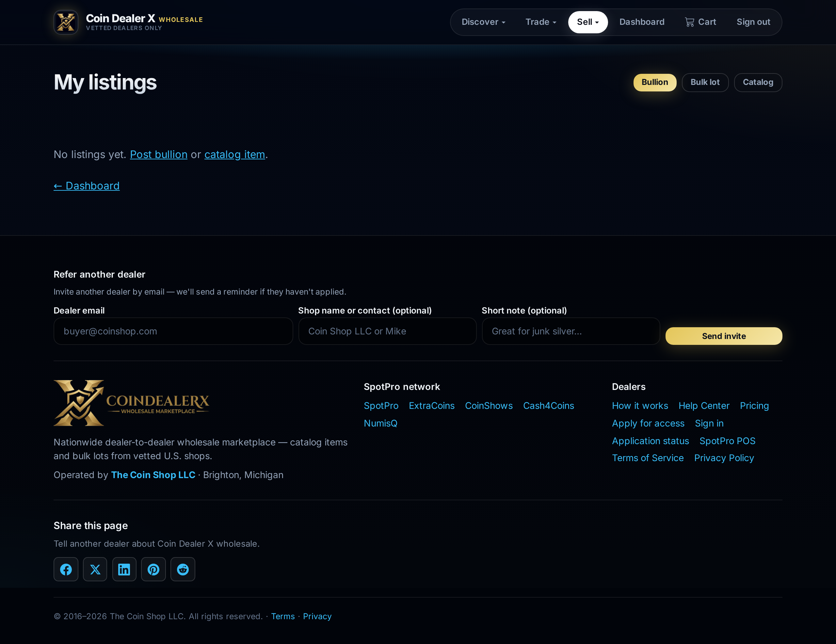Focus the Dealer email input field
Image resolution: width=836 pixels, height=644 pixels.
click(173, 331)
